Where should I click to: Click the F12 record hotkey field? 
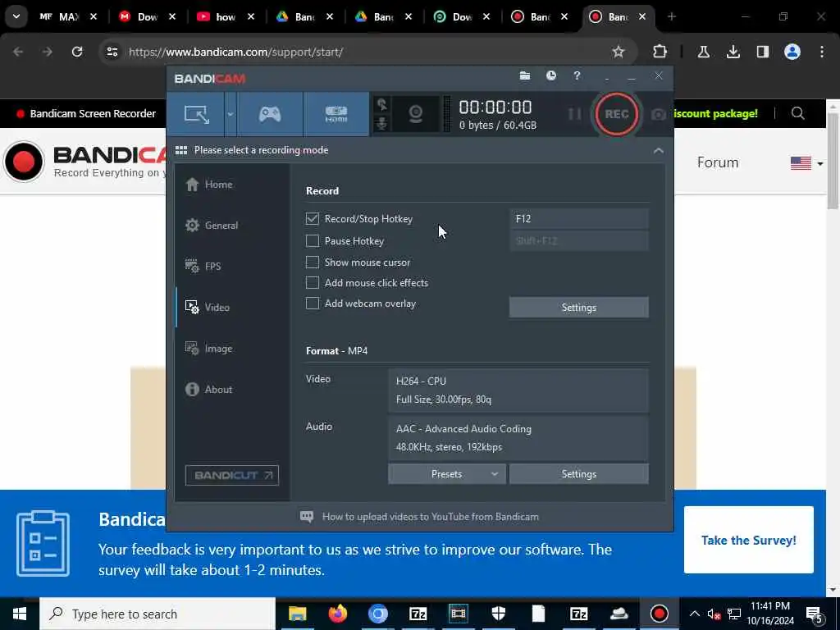click(578, 218)
